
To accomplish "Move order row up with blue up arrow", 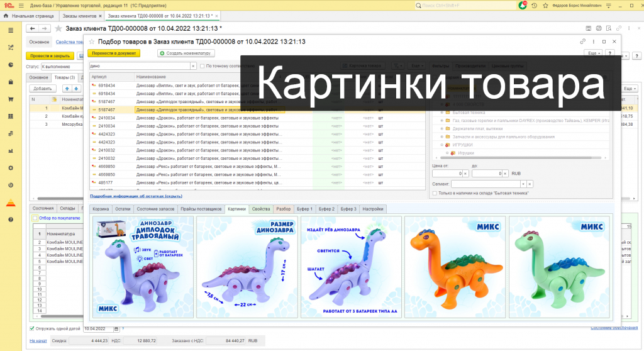I will coord(67,88).
